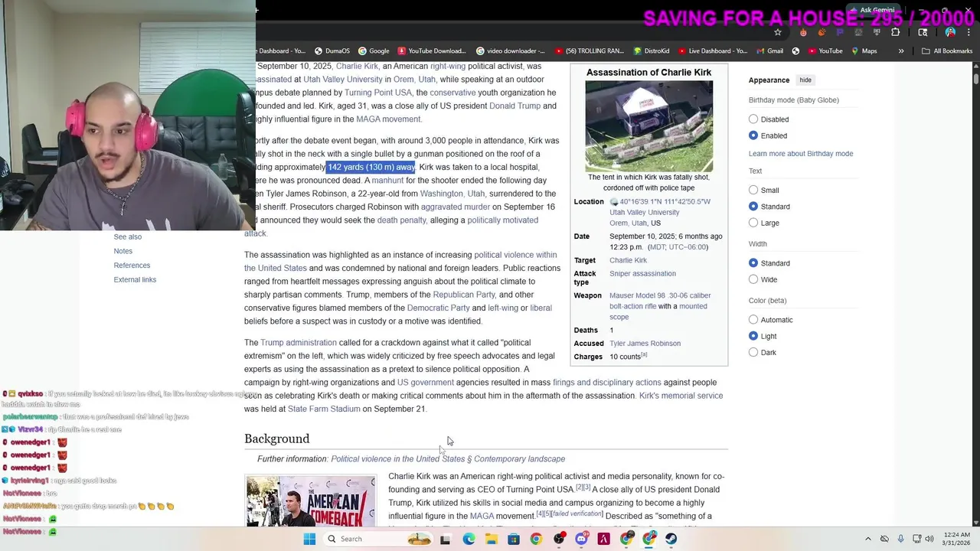
Task: Open the Gmail bookmark
Action: point(769,51)
